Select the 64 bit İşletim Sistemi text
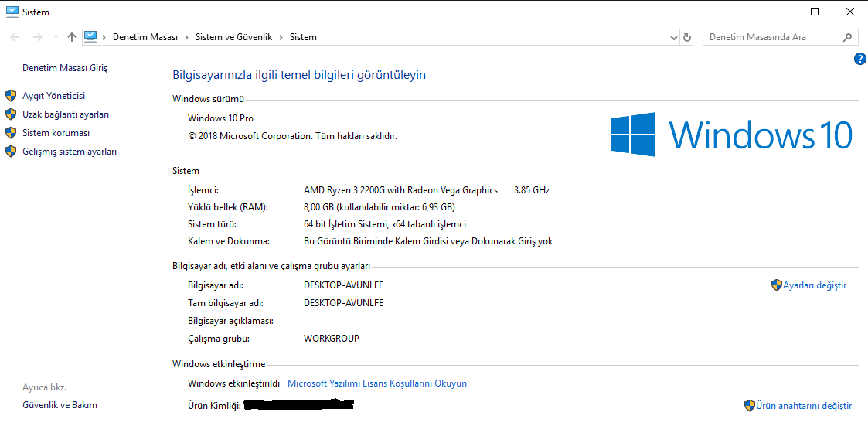868x426 pixels. [x=385, y=224]
